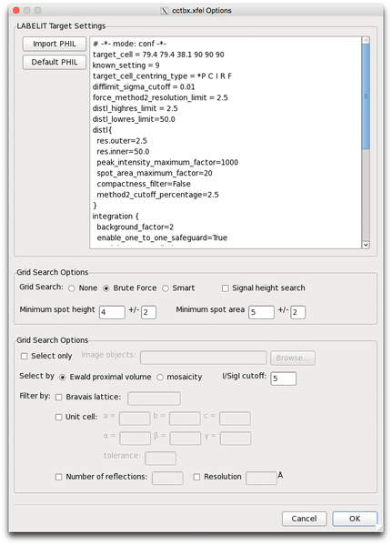Click the Browse... button
The image size is (392, 545).
tap(293, 358)
